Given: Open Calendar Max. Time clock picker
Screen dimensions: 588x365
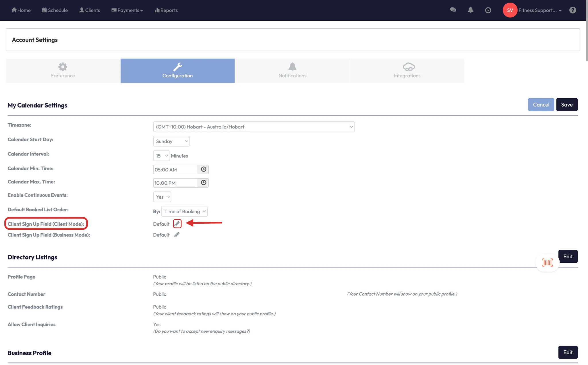Looking at the screenshot, I should (x=203, y=183).
